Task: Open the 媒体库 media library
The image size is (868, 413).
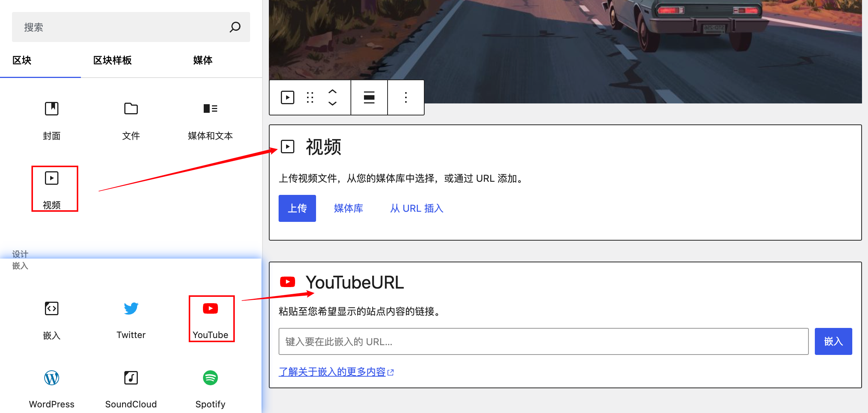Action: click(349, 208)
